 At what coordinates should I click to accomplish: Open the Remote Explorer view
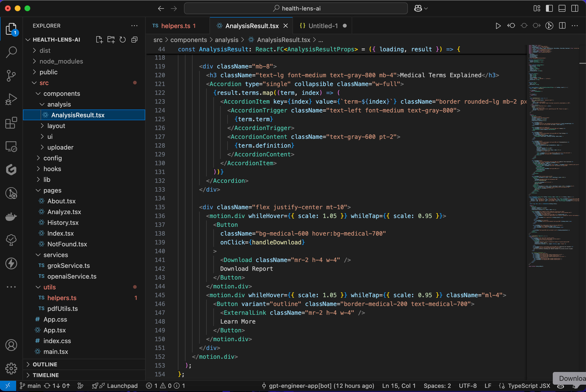pos(11,146)
